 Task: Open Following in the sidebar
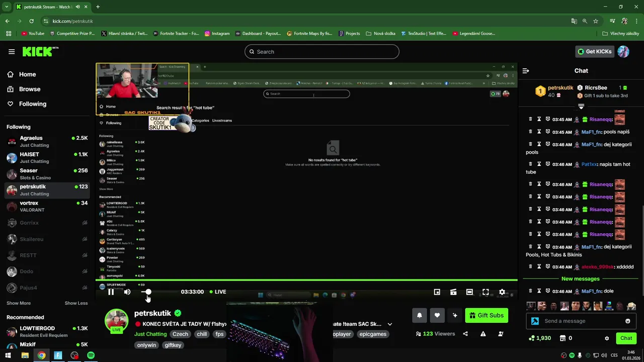[x=33, y=104]
